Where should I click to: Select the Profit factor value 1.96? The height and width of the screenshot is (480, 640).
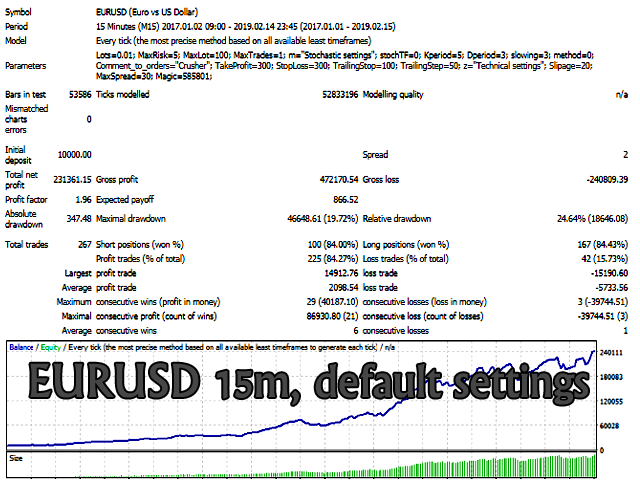click(81, 199)
